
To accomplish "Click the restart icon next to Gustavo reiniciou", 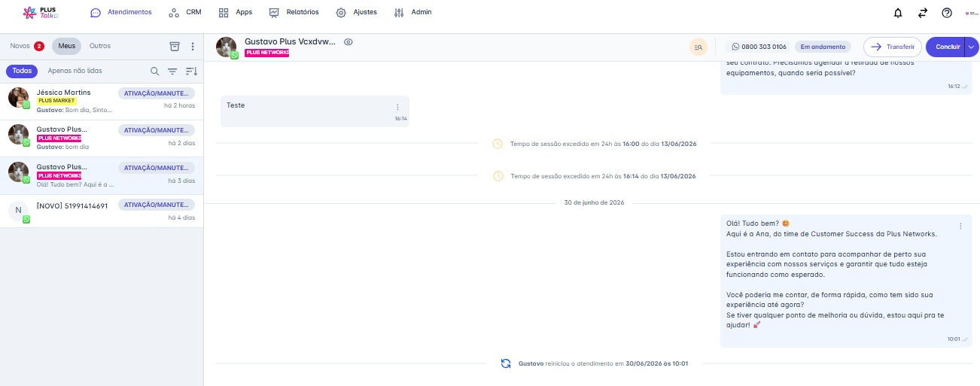I will (x=506, y=363).
